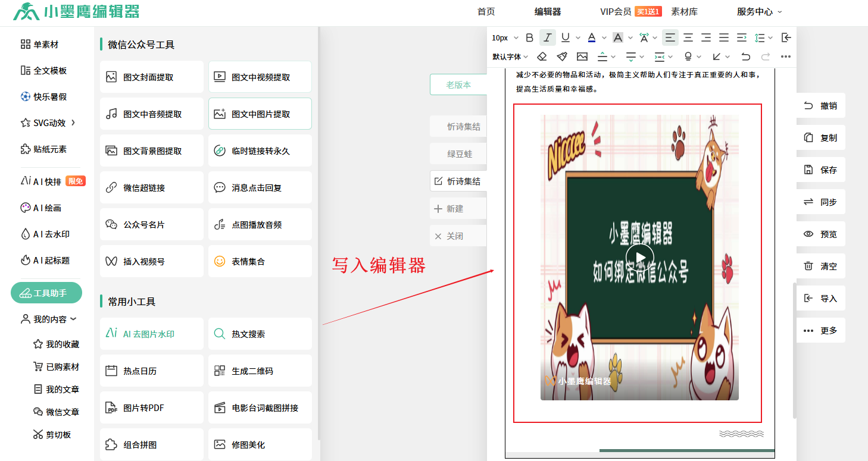Open 图文封面提取 tool

pos(152,77)
